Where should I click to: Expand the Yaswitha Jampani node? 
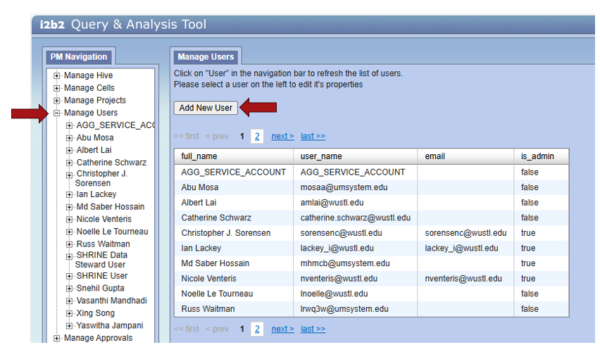point(69,326)
